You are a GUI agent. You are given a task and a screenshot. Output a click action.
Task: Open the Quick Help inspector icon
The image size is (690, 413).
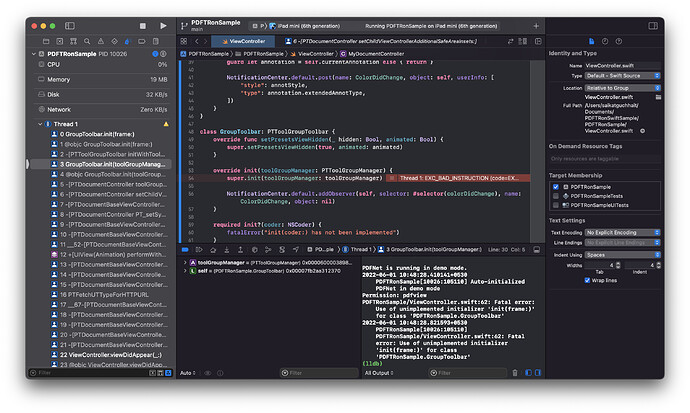click(619, 41)
